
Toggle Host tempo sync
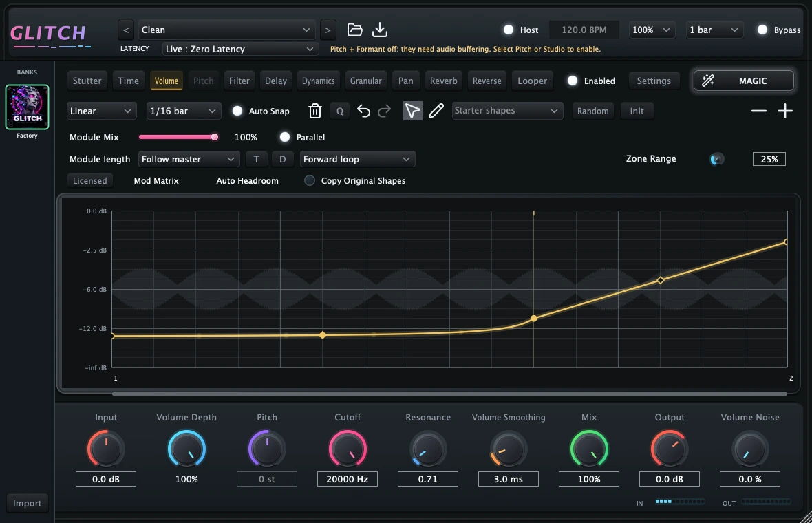(x=509, y=30)
